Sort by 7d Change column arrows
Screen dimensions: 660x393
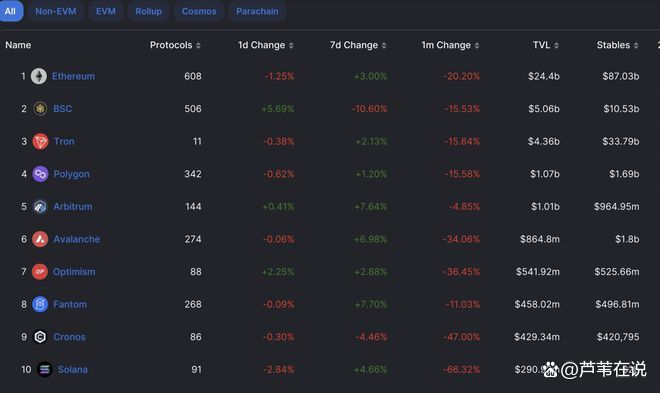[x=384, y=45]
